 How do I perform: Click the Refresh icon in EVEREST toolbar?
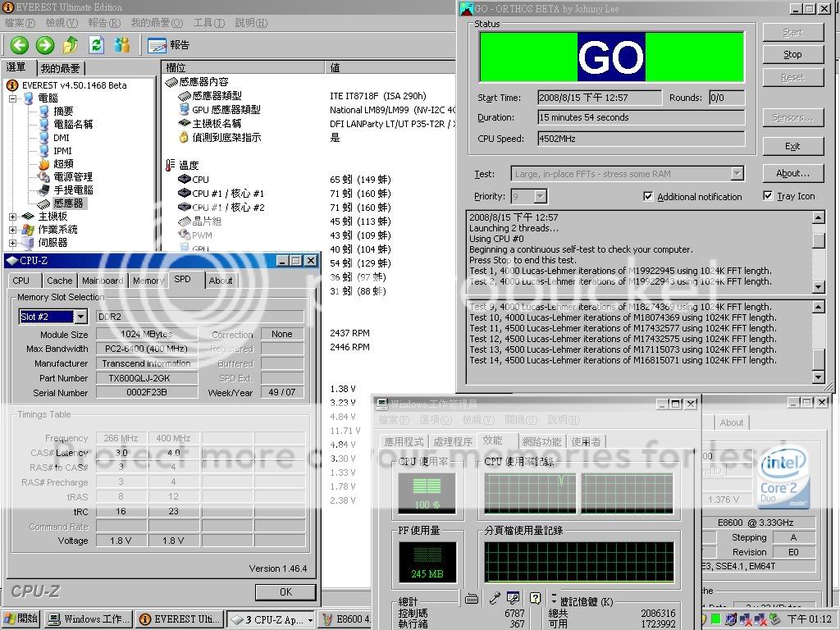[96, 45]
